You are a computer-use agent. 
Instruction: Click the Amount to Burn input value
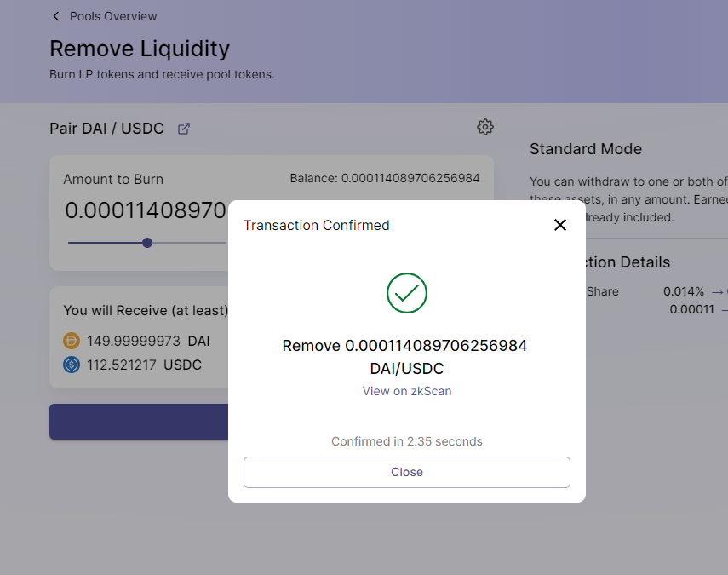pos(146,210)
